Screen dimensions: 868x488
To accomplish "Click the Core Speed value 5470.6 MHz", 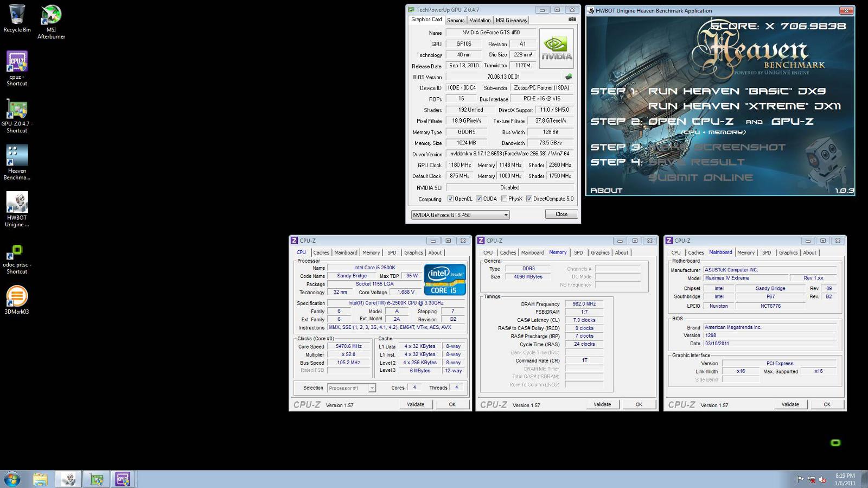I will pyautogui.click(x=349, y=346).
